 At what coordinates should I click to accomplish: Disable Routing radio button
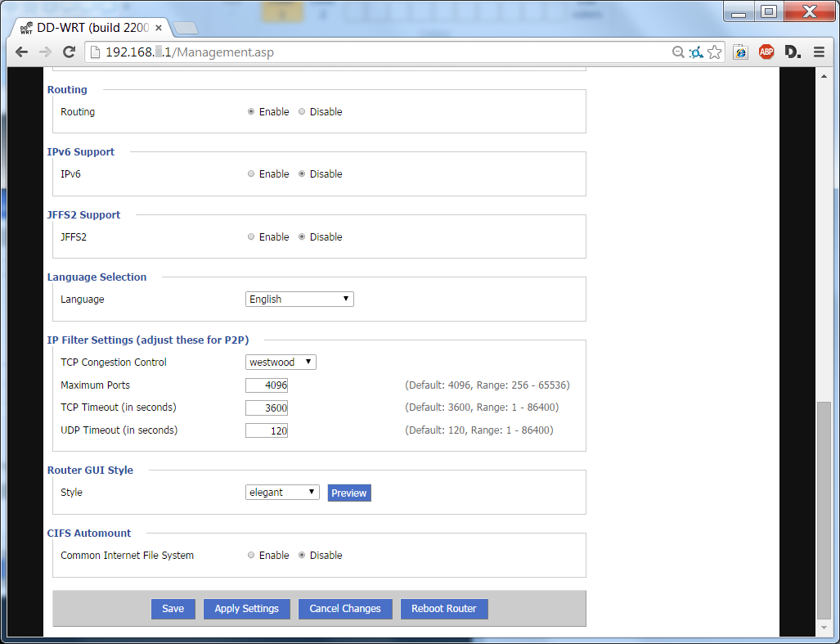pyautogui.click(x=302, y=111)
